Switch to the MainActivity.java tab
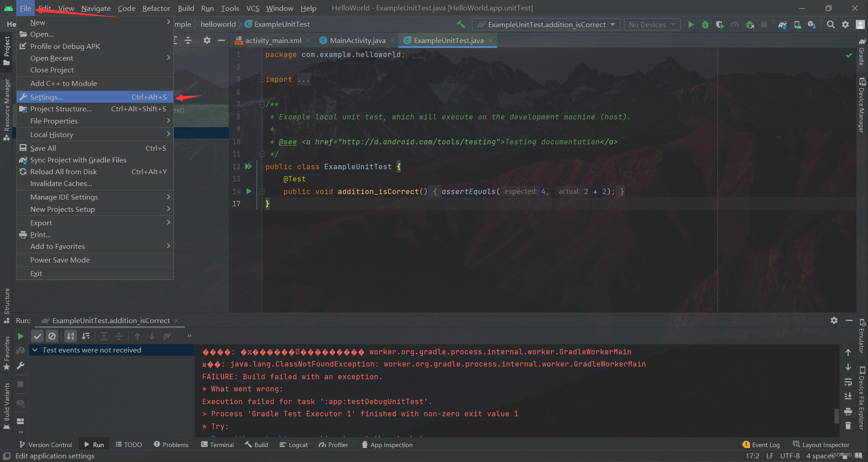868x462 pixels. [357, 40]
